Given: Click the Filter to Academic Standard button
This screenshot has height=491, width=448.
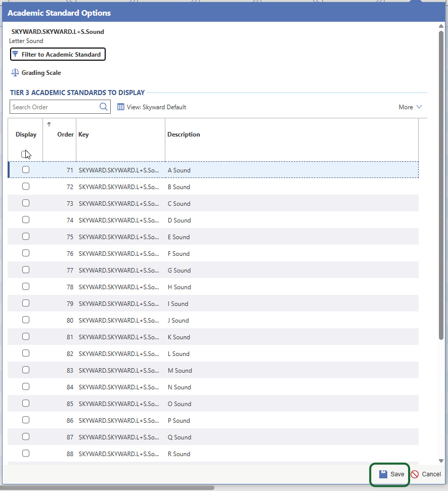Looking at the screenshot, I should 58,54.
